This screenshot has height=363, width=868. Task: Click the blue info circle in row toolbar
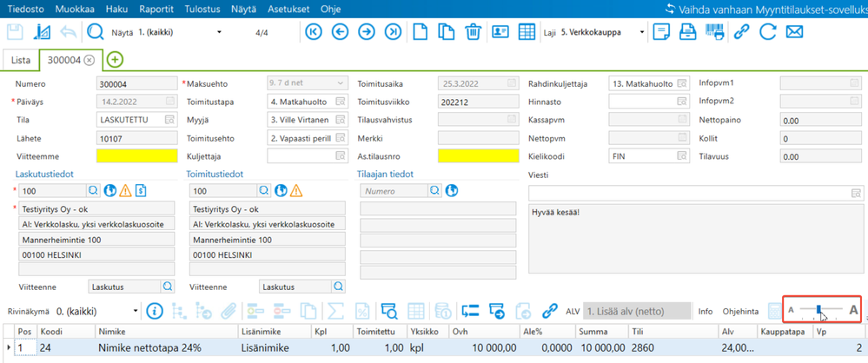(155, 310)
